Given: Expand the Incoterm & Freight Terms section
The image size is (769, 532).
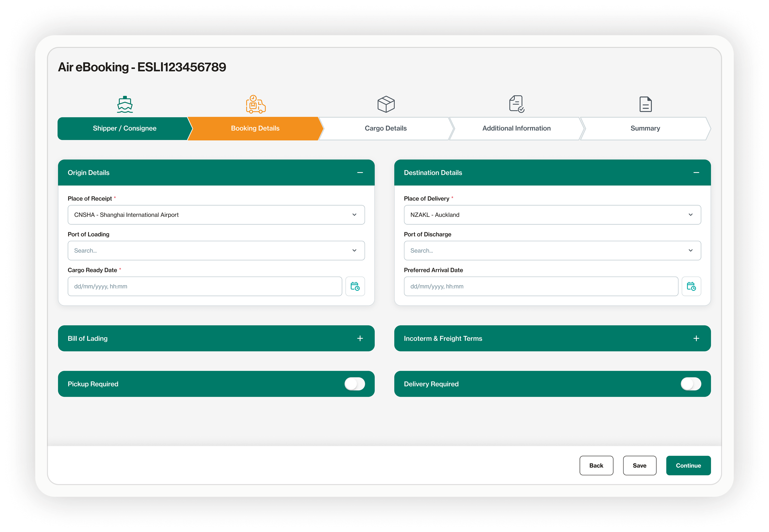Looking at the screenshot, I should click(696, 338).
